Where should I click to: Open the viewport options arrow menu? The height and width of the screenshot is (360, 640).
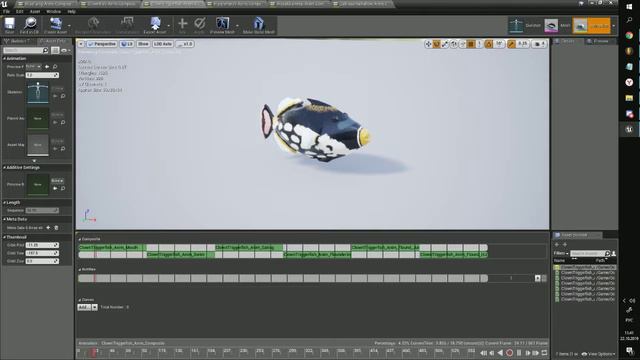81,44
